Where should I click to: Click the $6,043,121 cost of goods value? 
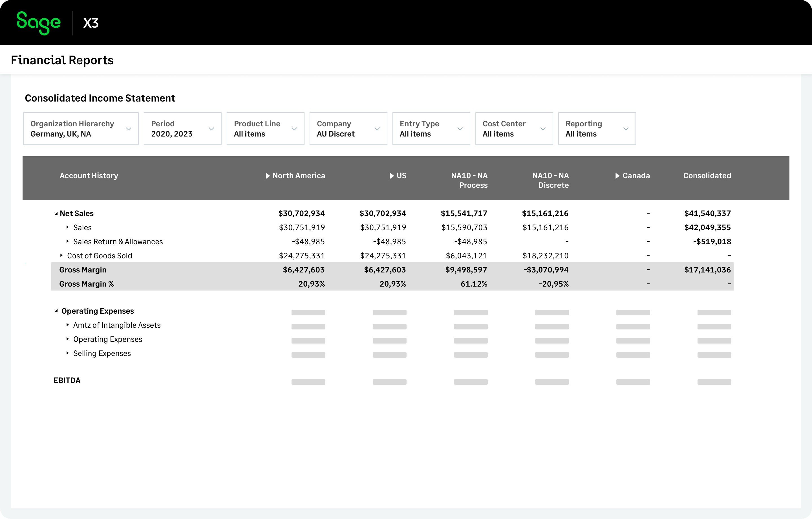coord(466,256)
